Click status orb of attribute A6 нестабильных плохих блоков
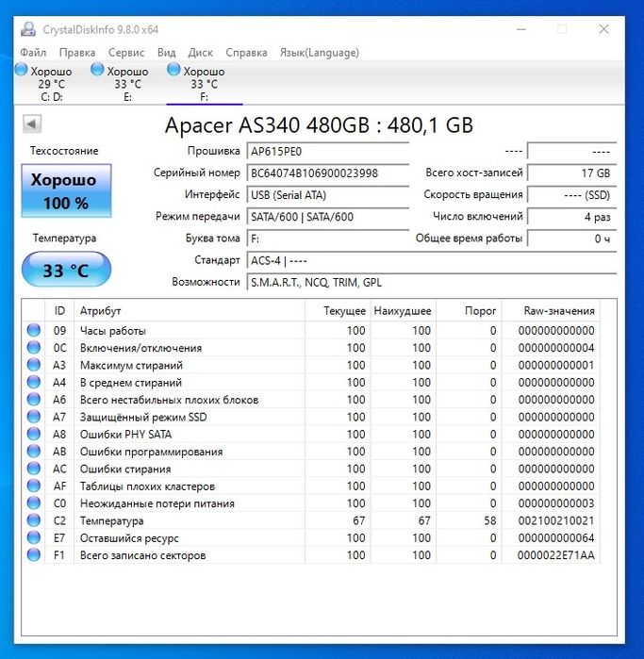Screen dimensions: 644x659 [34, 400]
